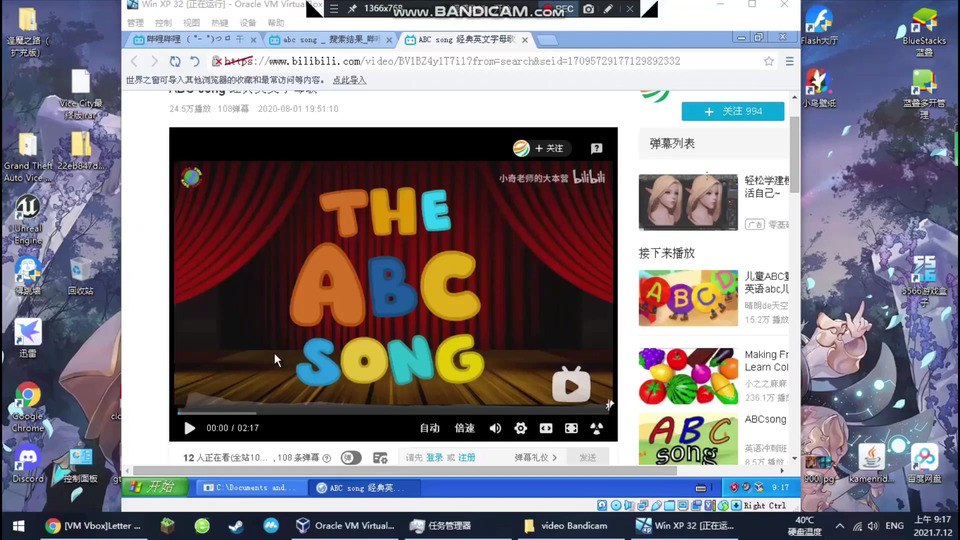Open the VirtualBox 设备 menu
This screenshot has height=540, width=960.
(x=248, y=23)
